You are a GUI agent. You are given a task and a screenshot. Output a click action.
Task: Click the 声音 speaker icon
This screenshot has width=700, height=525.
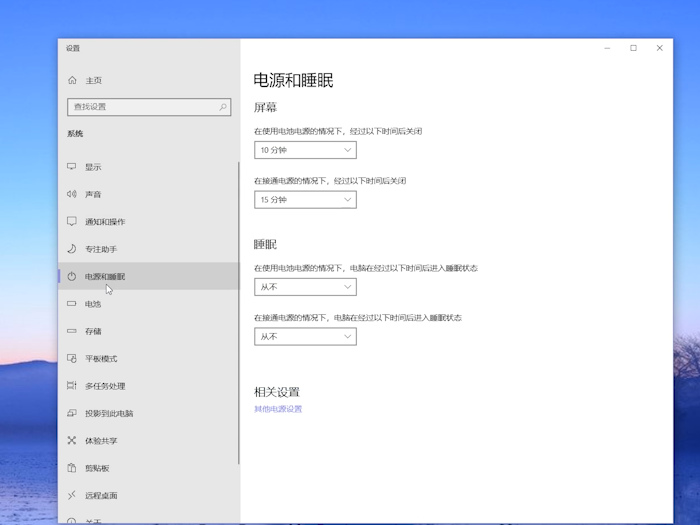pyautogui.click(x=72, y=194)
